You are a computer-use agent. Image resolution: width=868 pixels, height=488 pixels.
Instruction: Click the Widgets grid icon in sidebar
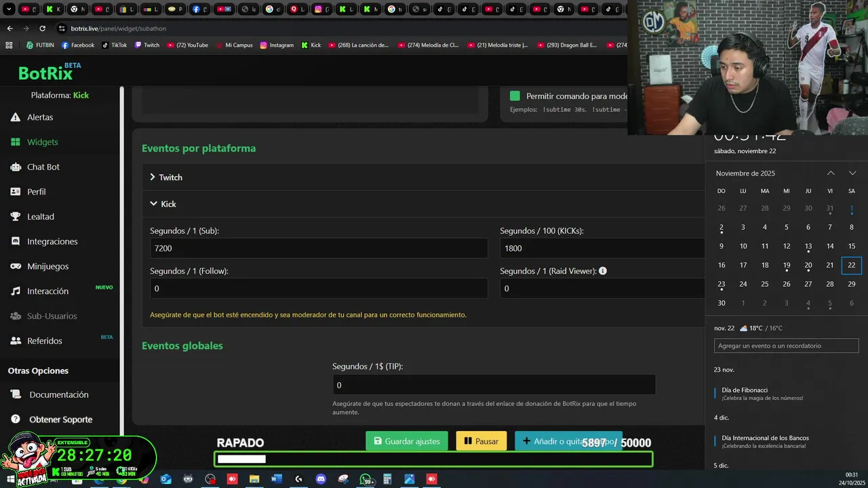16,142
